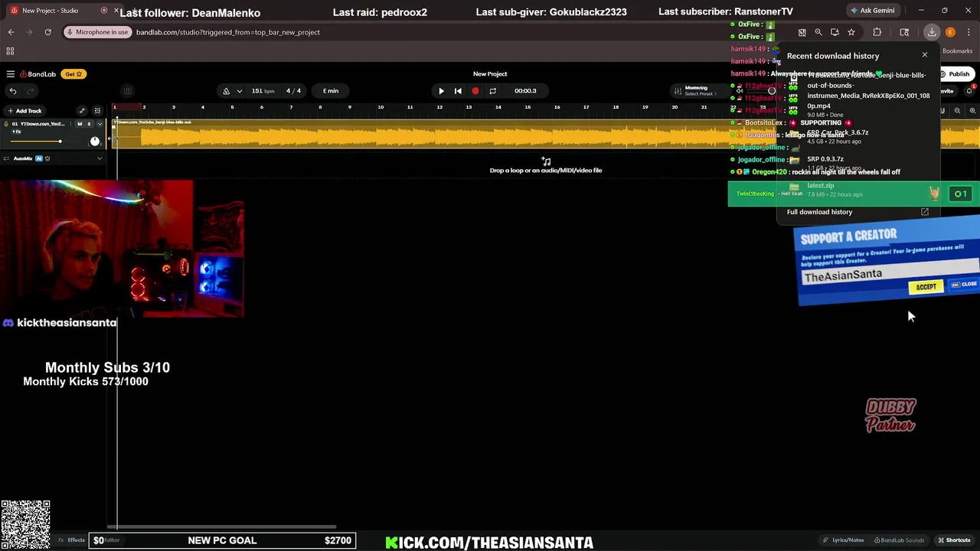This screenshot has height=551, width=980.
Task: Click the track 01 microphone icon
Action: tap(6, 124)
